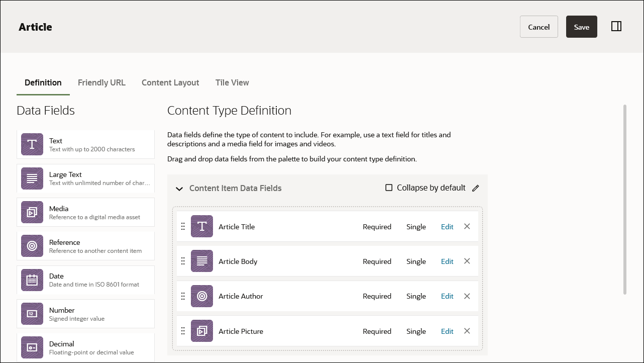Screen dimensions: 644x363
Task: Switch to the Friendly URL tab
Action: click(x=101, y=82)
